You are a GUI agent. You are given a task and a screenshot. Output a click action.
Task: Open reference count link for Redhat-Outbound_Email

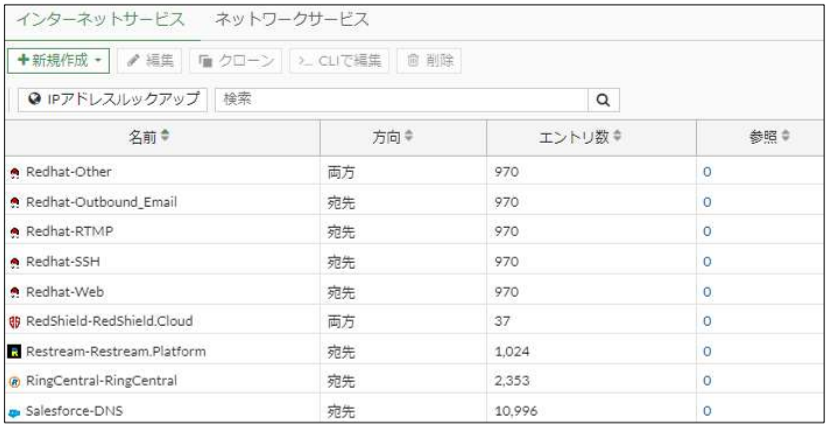point(706,202)
